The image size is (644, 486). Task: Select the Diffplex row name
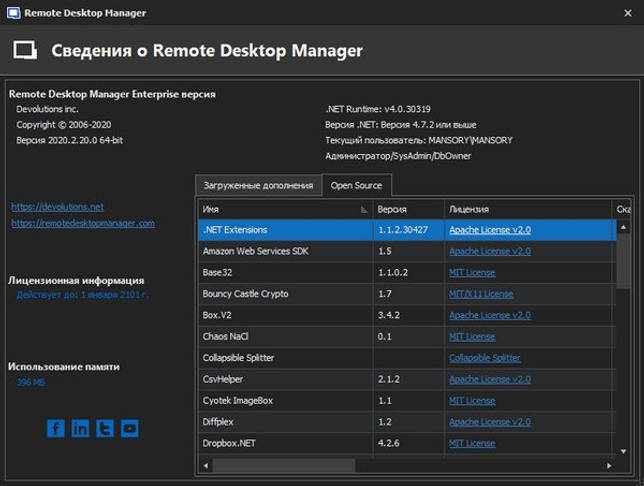click(218, 422)
